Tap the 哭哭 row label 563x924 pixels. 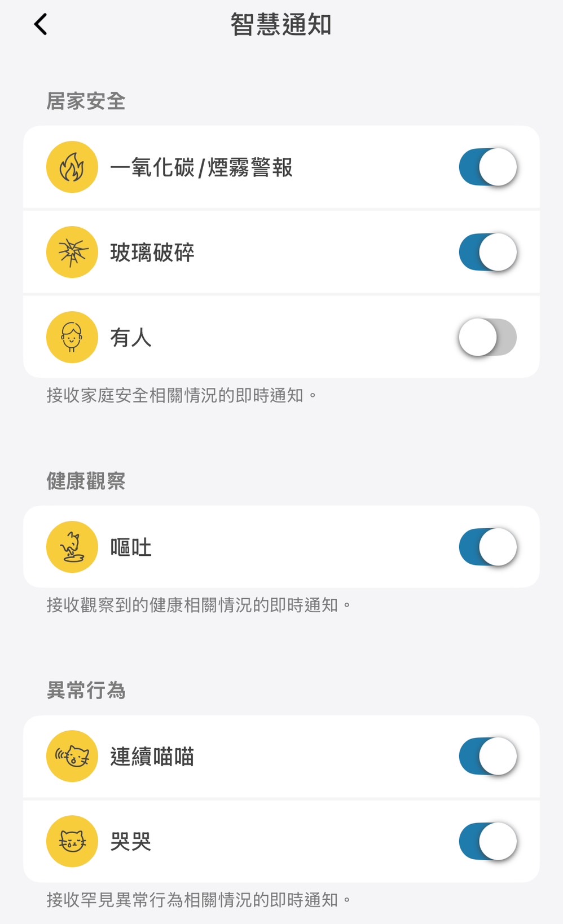tap(131, 841)
